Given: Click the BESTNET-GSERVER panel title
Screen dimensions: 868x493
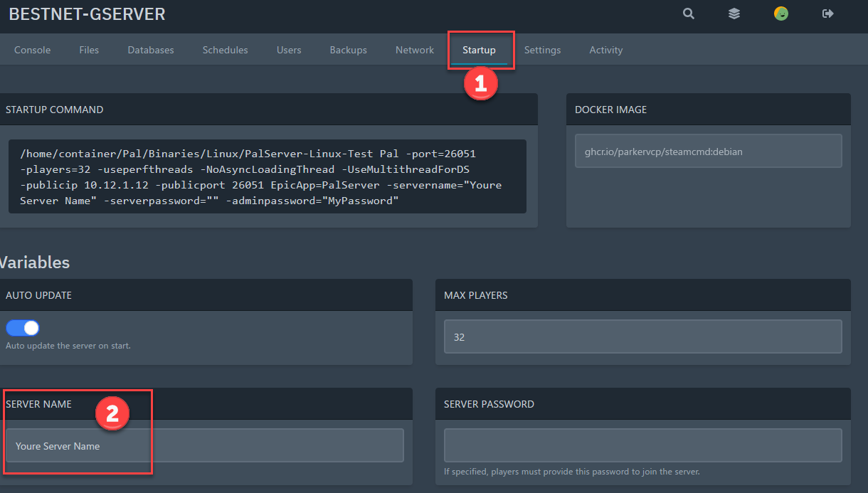Looking at the screenshot, I should pos(87,14).
